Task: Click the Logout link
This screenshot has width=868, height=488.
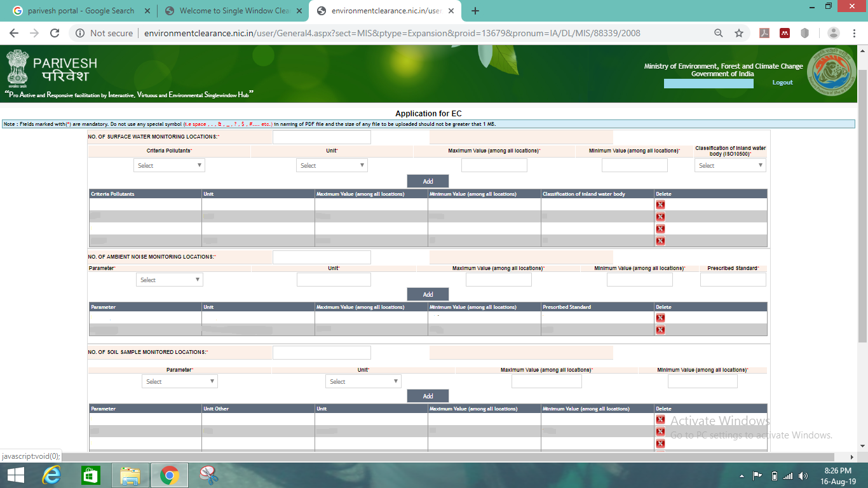Action: point(782,83)
